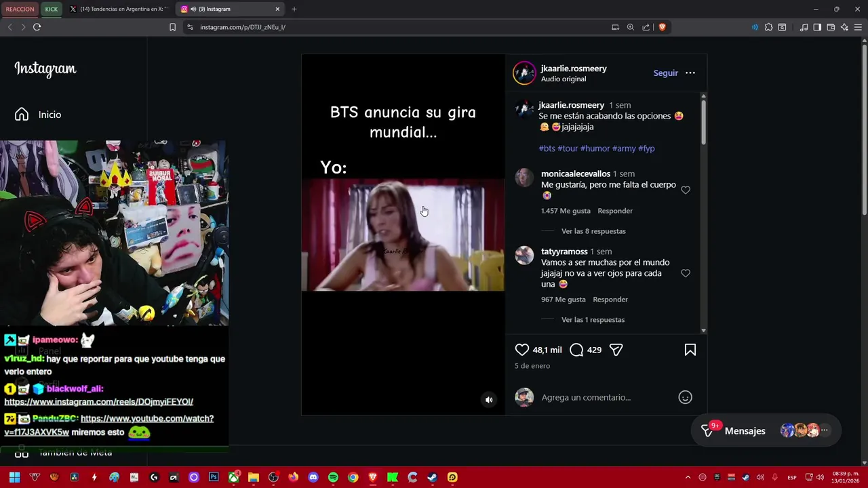Open media playlist music-note icon
The image size is (868, 488).
point(804,27)
